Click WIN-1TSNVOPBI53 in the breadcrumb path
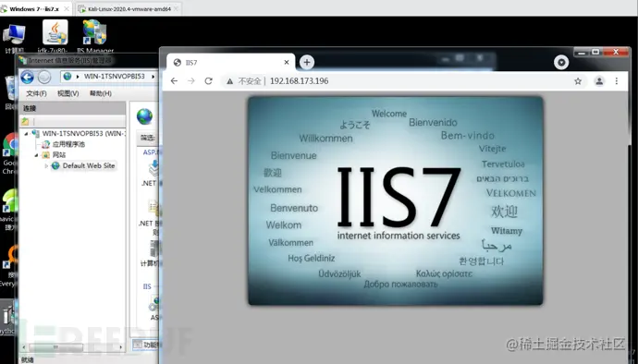Viewport: 638px width, 364px height. 114,77
